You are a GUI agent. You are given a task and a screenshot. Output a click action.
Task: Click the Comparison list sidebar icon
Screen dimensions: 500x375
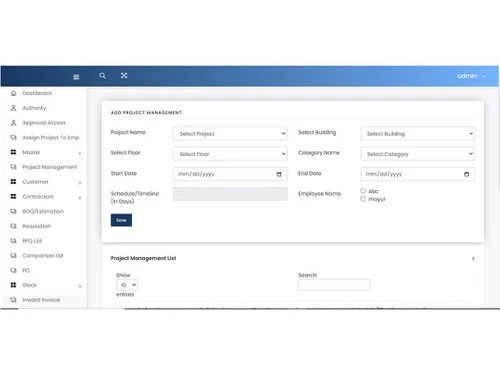pyautogui.click(x=13, y=255)
